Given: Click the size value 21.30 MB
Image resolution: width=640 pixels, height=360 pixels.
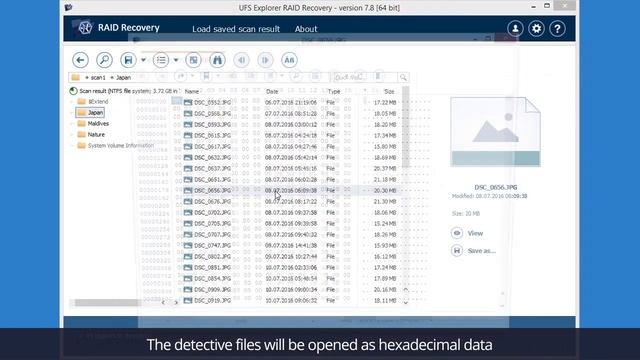Looking at the screenshot, I should tap(385, 202).
